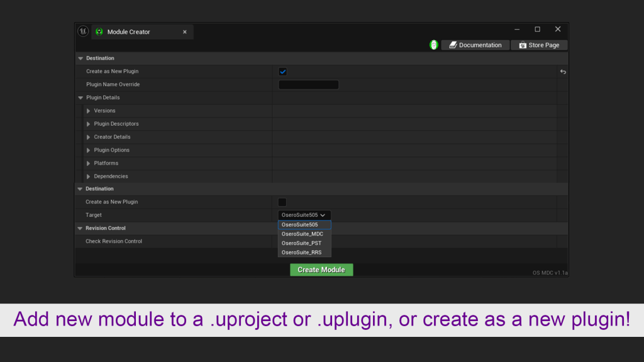644x362 pixels.
Task: Reset Create as New Plugin to default
Action: [x=563, y=72]
